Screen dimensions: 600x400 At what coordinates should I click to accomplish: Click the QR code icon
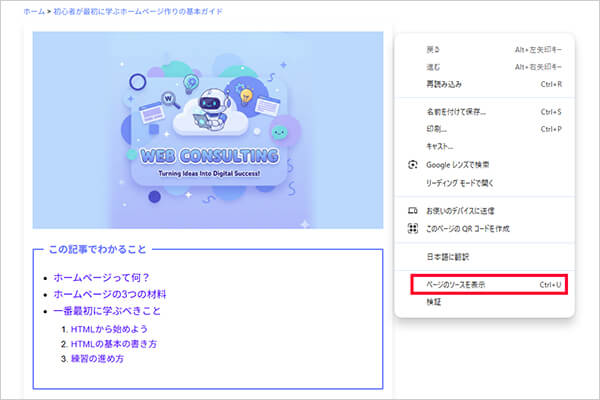tap(412, 229)
